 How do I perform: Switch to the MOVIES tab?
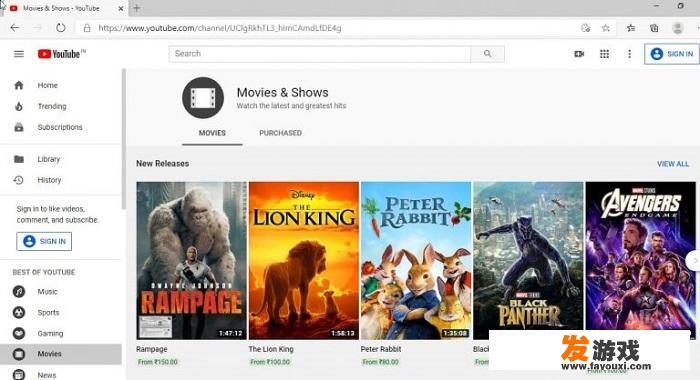pyautogui.click(x=212, y=133)
